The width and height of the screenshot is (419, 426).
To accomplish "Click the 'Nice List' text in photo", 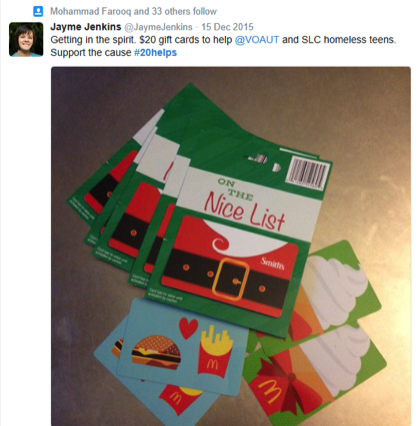I will pyautogui.click(x=244, y=212).
